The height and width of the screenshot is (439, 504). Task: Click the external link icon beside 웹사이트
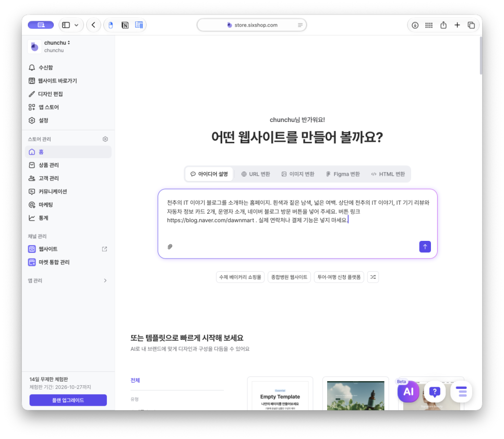104,249
